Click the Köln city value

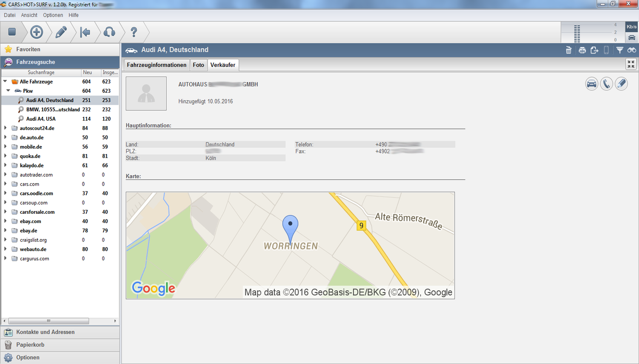(211, 158)
